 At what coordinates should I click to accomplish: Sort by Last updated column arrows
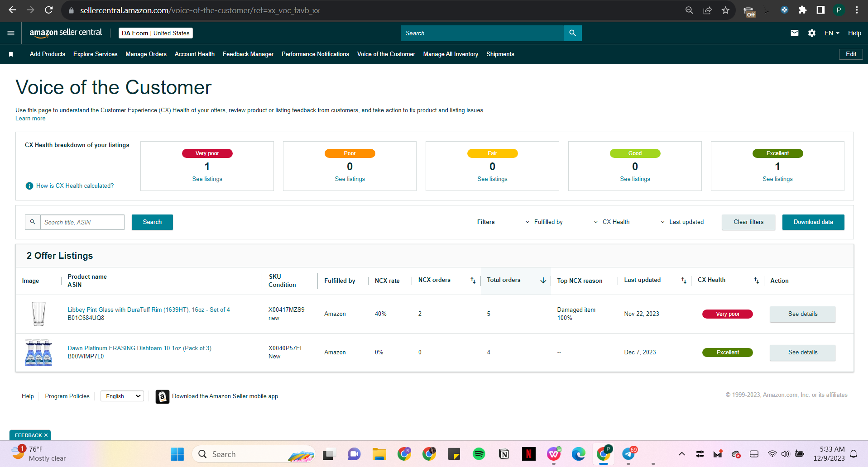(684, 281)
